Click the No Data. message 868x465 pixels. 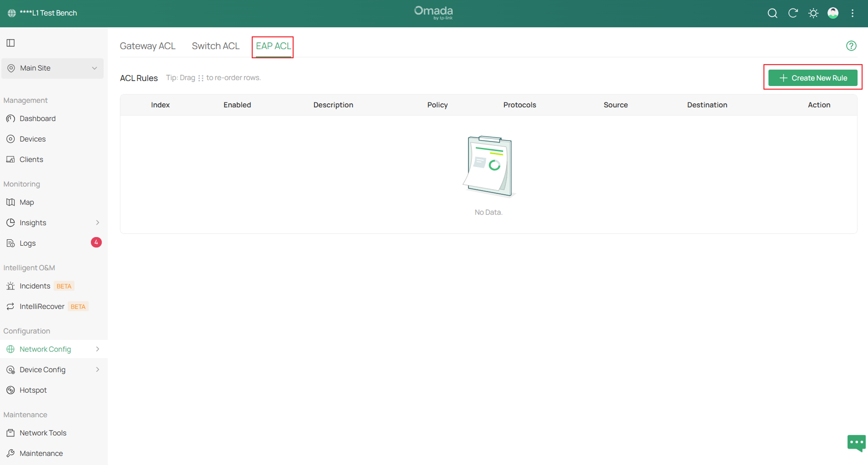tap(488, 213)
